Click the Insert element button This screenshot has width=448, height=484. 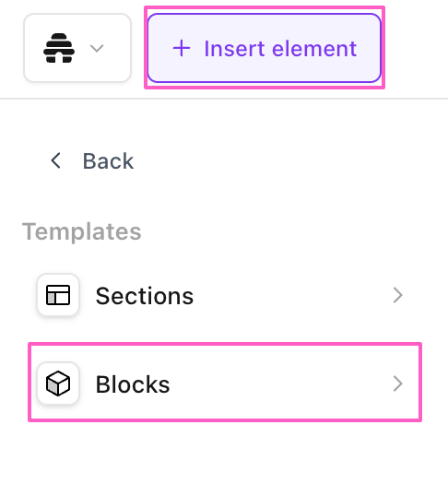(265, 48)
